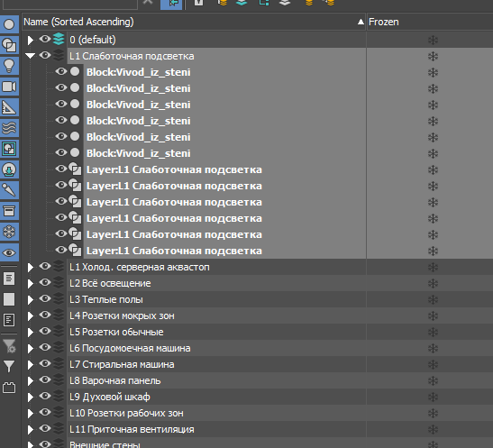The height and width of the screenshot is (448, 493).
Task: Click the Display Geometry filter icon
Action: click(x=9, y=24)
